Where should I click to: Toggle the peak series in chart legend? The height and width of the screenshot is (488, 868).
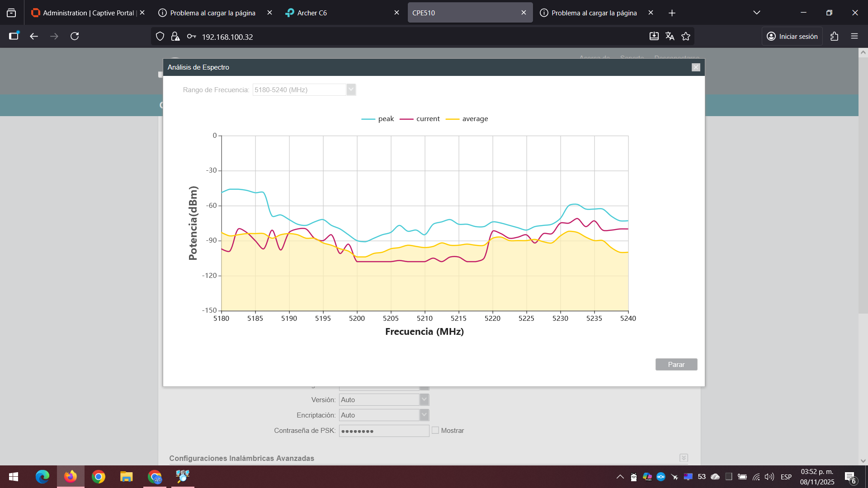pos(377,119)
